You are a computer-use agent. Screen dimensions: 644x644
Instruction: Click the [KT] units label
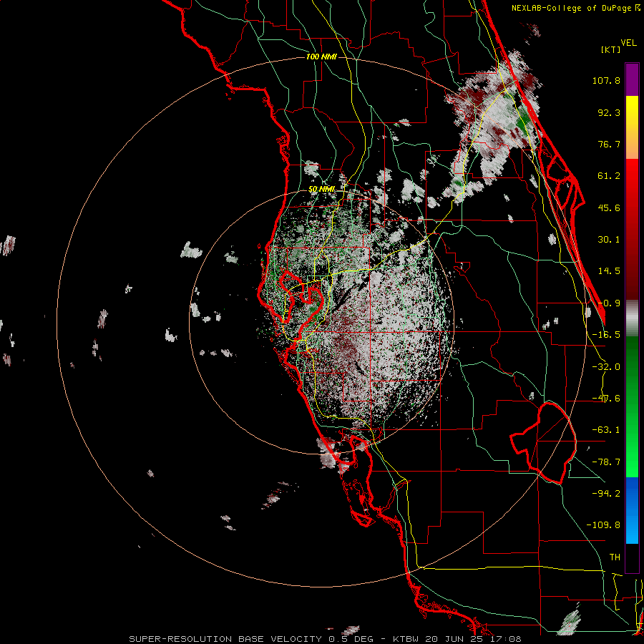[611, 49]
